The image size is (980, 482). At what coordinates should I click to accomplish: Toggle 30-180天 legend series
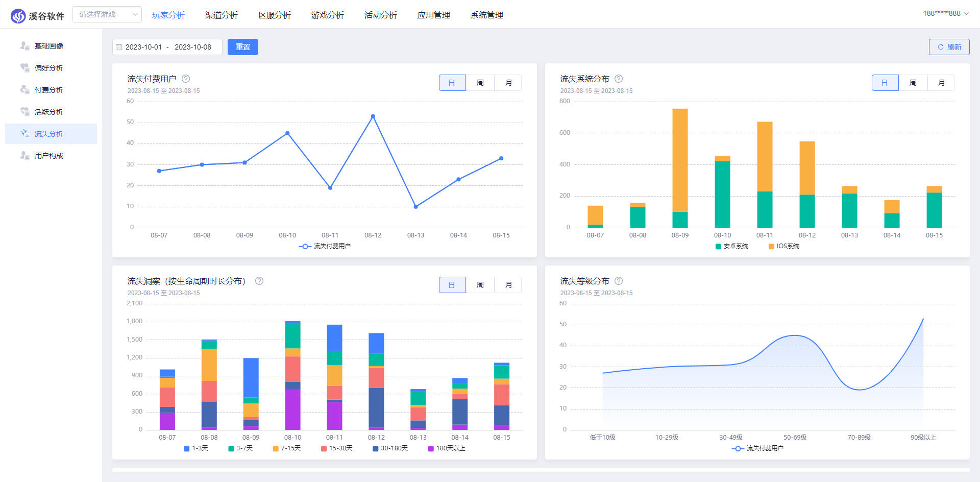[390, 448]
